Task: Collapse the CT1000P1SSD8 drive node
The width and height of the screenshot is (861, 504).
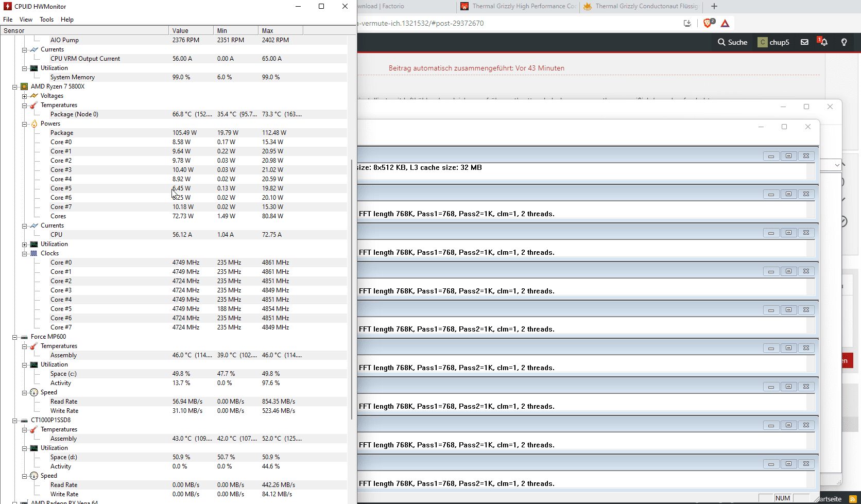Action: pos(15,420)
